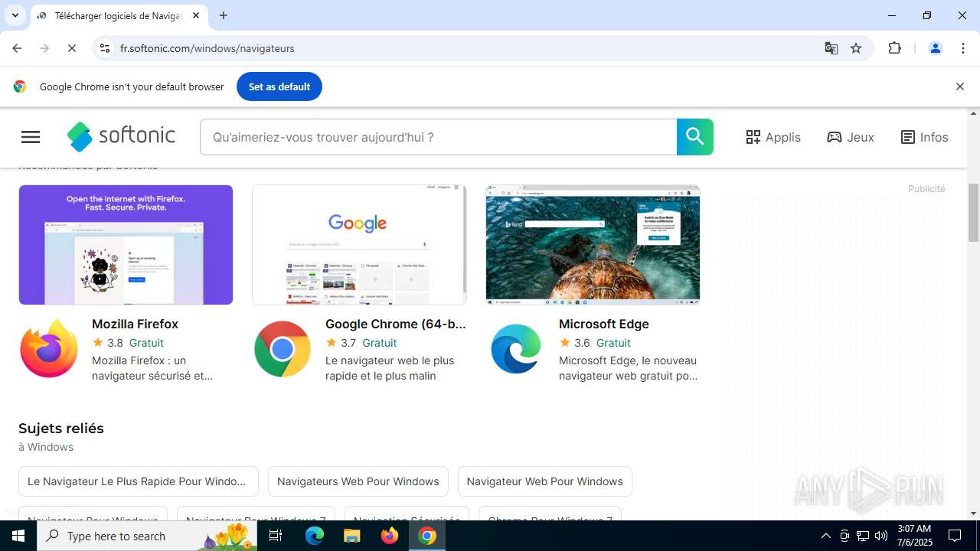The height and width of the screenshot is (551, 980).
Task: Dismiss the default browser notification bar
Action: point(959,86)
